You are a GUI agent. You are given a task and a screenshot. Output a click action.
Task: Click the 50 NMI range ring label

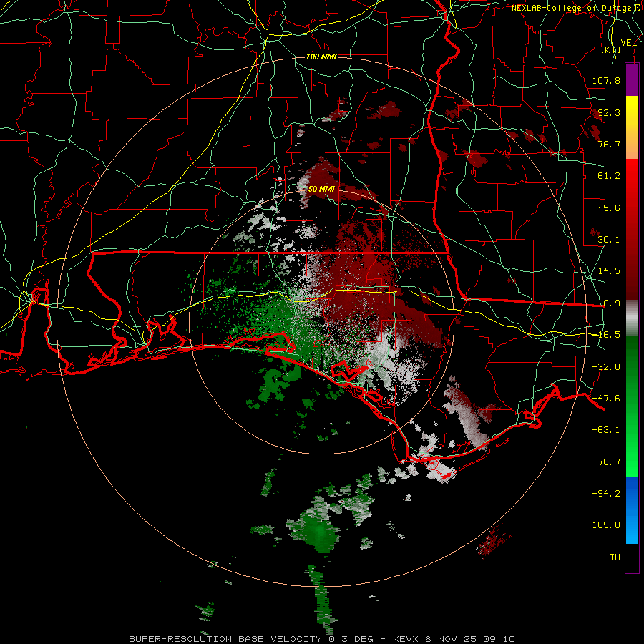(x=321, y=189)
